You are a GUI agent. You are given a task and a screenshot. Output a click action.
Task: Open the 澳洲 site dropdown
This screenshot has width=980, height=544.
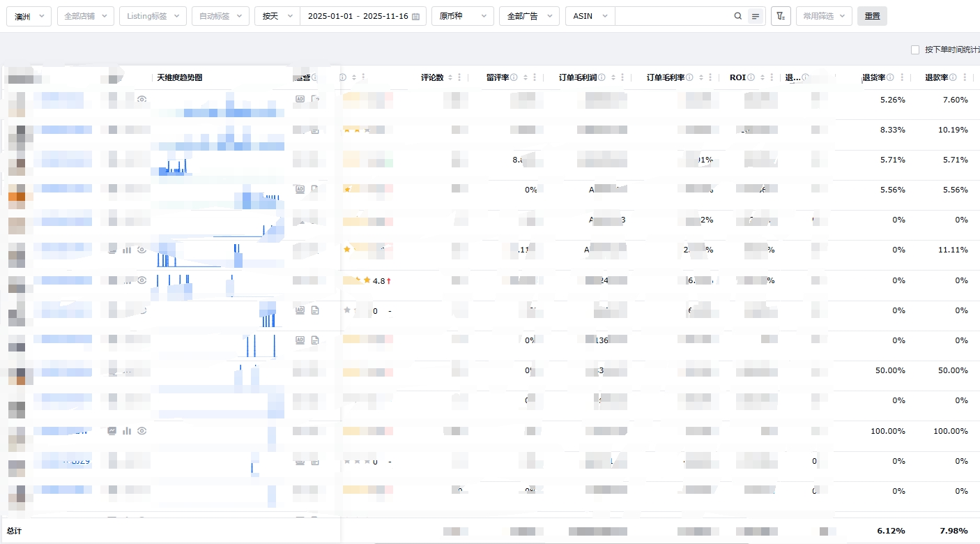[29, 16]
